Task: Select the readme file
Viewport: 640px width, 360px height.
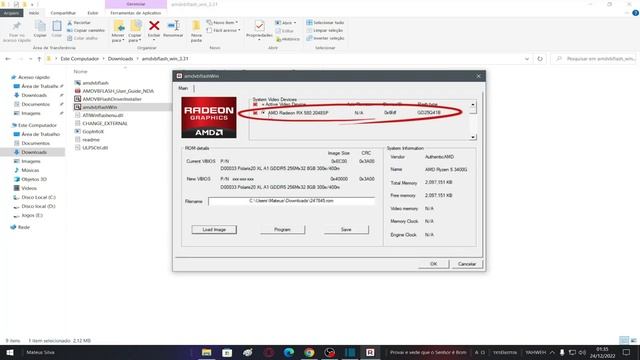Action: (91, 140)
